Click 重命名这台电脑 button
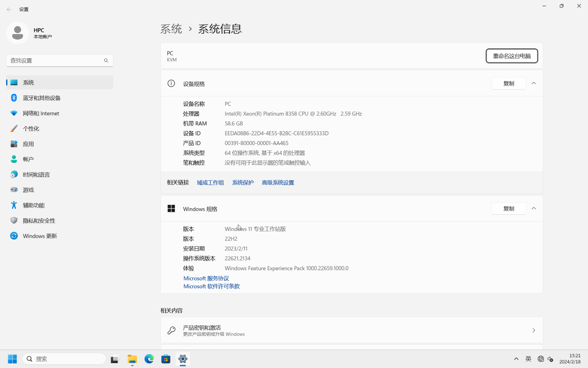The image size is (588, 368). pyautogui.click(x=512, y=56)
